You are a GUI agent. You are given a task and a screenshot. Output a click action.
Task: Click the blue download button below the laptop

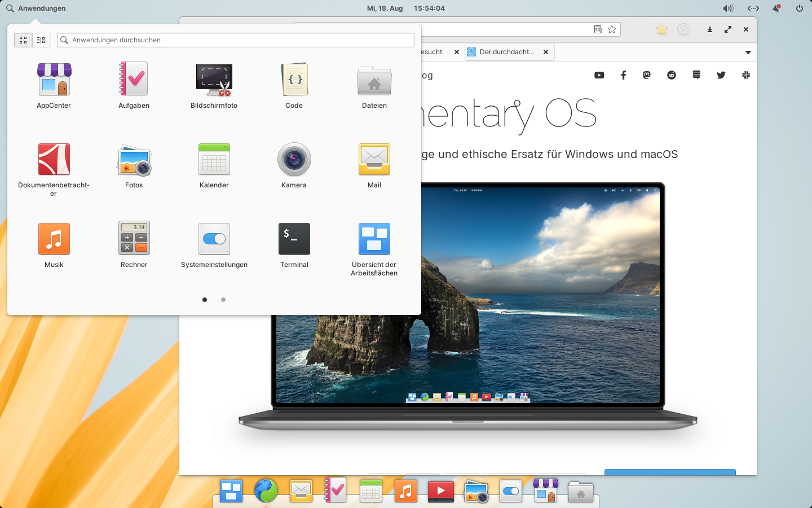point(670,472)
